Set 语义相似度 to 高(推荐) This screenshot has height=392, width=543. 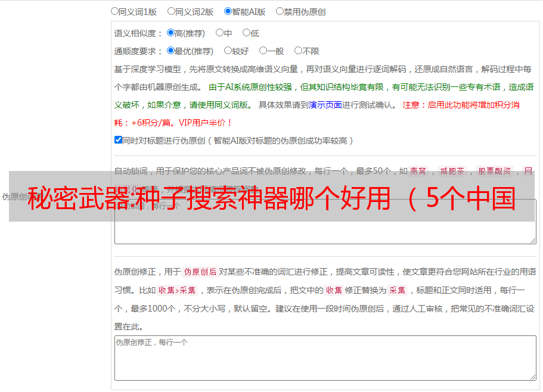[x=170, y=33]
